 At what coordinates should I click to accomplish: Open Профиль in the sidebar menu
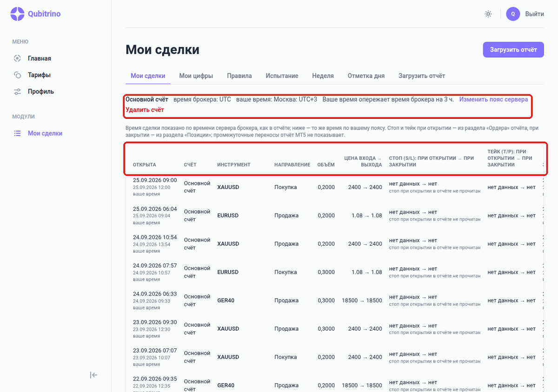pyautogui.click(x=41, y=91)
